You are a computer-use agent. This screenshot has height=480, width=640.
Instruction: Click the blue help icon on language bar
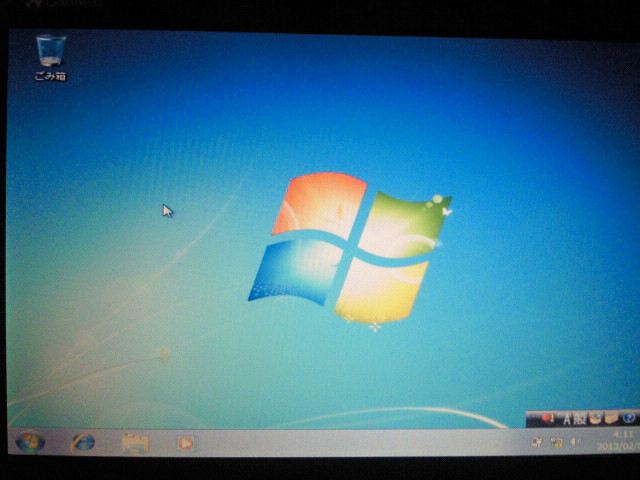629,418
